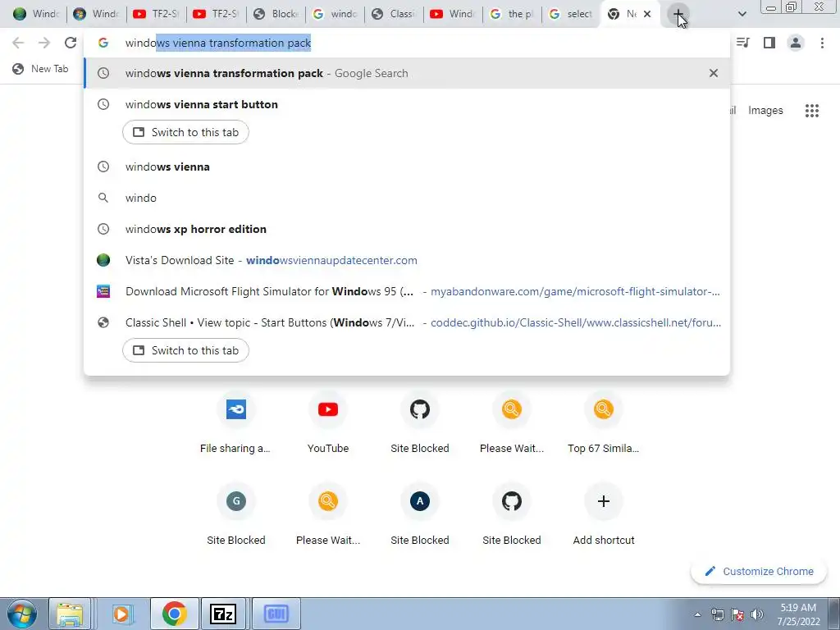Open the taskbar clock showing 5:19 AM
This screenshot has width=840, height=630.
coord(798,614)
